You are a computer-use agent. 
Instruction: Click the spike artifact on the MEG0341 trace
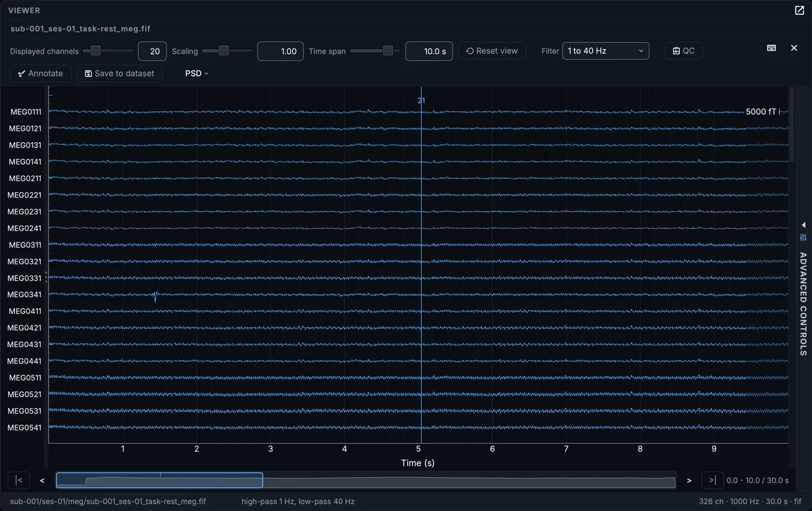tap(155, 296)
